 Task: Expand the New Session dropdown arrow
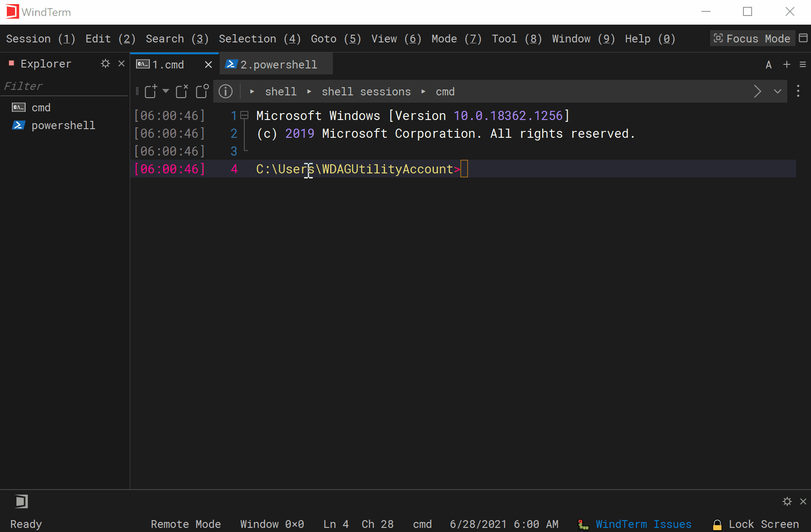(166, 91)
